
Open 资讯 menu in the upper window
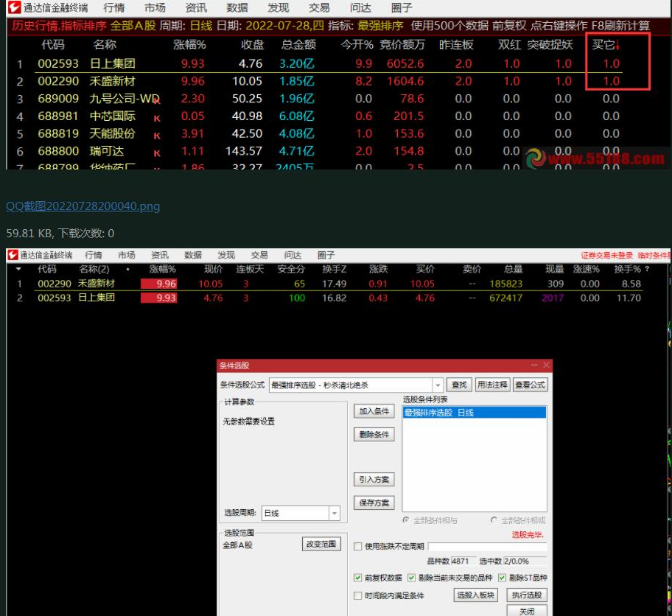196,7
